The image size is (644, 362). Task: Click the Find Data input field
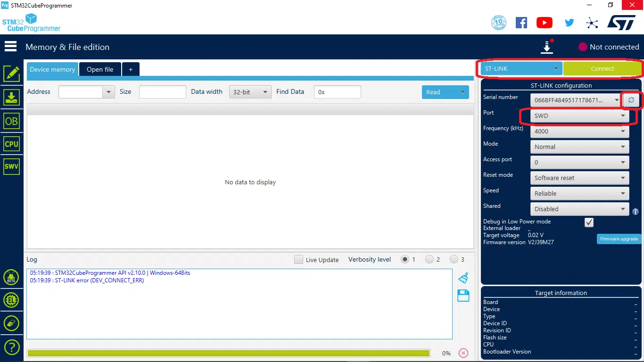[338, 92]
